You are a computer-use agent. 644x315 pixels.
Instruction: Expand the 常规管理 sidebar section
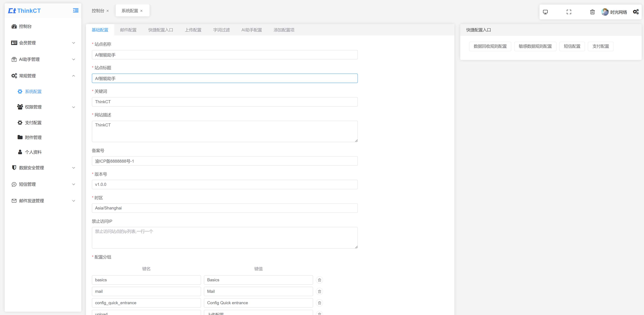pyautogui.click(x=43, y=76)
